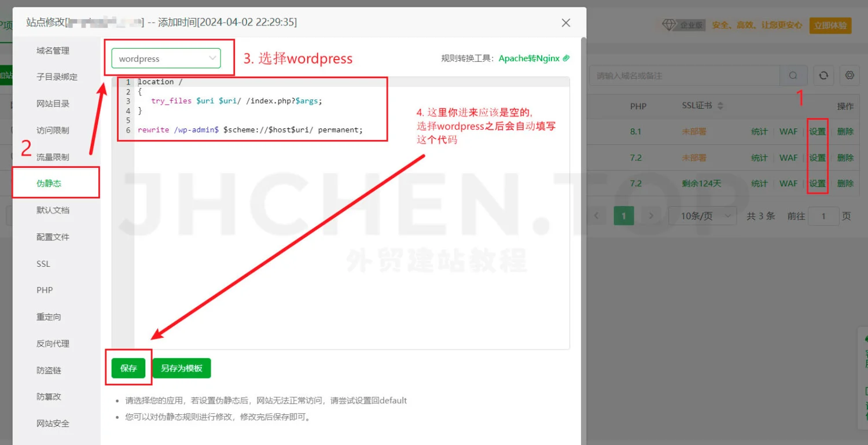Click inside the rewrite rules code editor
The height and width of the screenshot is (445, 868).
pos(341,213)
